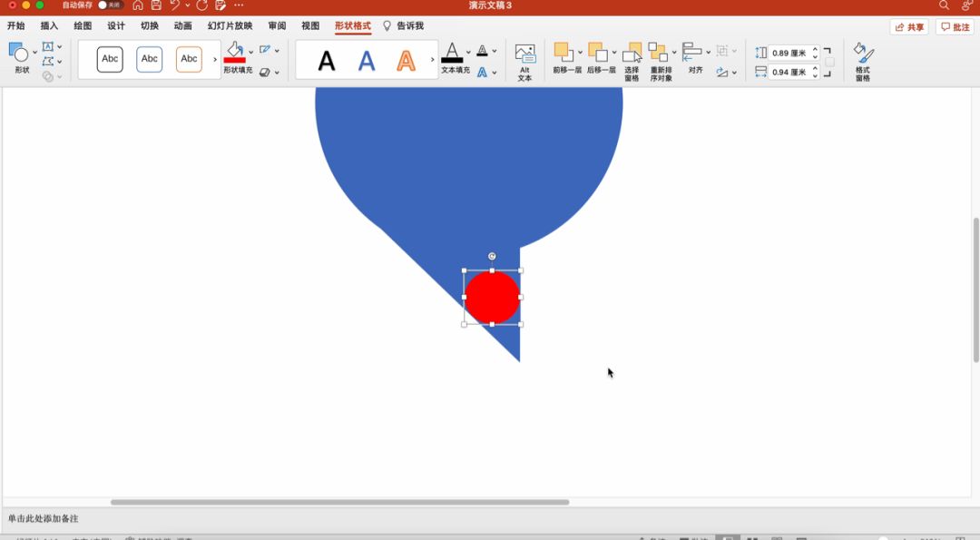This screenshot has width=980, height=540.
Task: Open the 审阅 tab
Action: tap(277, 25)
